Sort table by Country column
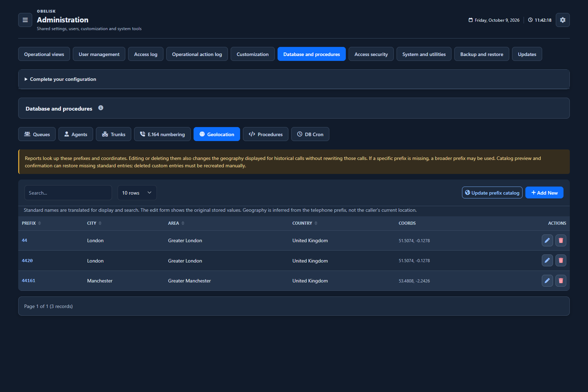Screen dimensions: 588x392 (305, 223)
